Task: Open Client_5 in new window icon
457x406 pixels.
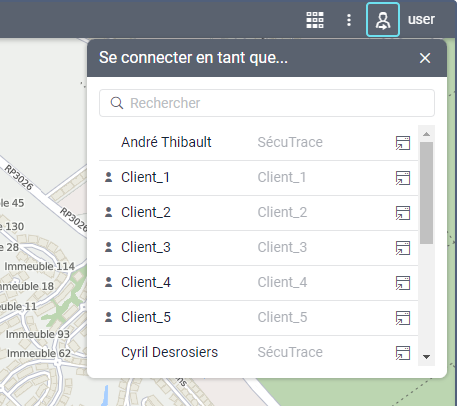Action: (403, 318)
